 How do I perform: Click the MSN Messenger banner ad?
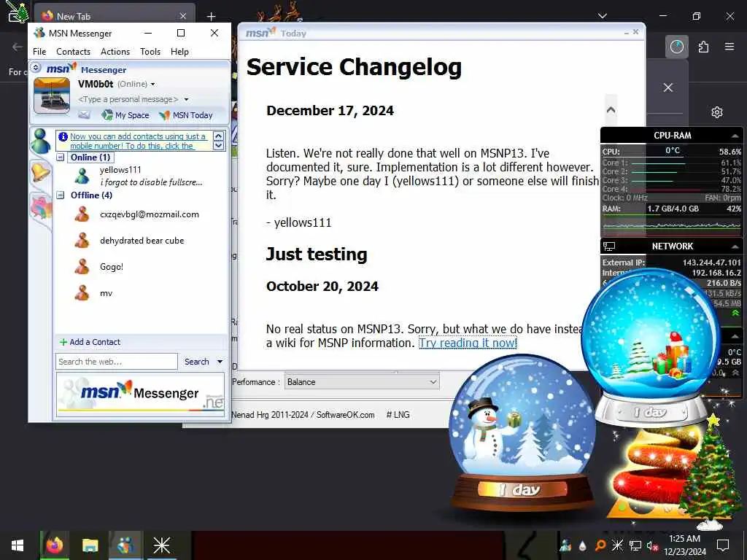point(140,394)
